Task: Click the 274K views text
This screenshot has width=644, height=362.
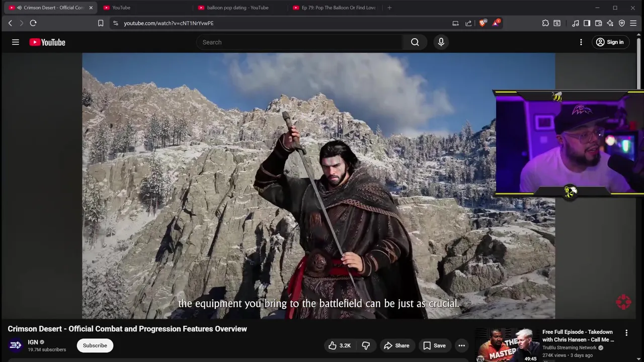Action: point(554,355)
